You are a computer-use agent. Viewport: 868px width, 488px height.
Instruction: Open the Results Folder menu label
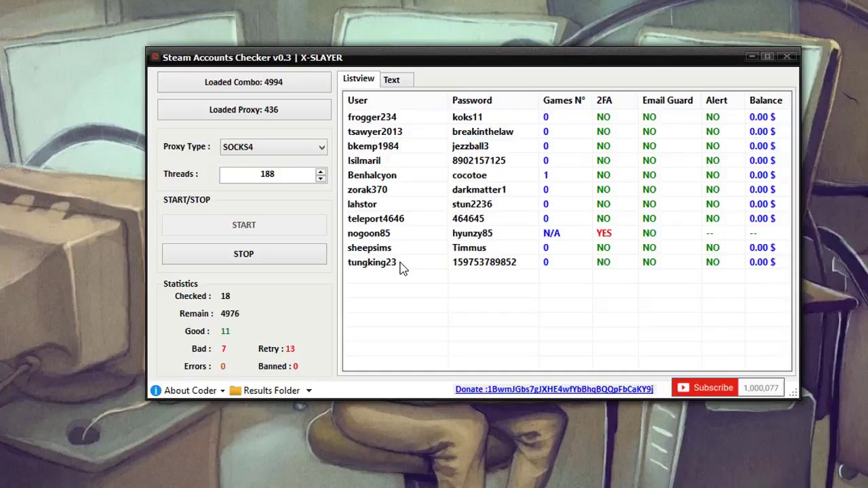(271, 390)
